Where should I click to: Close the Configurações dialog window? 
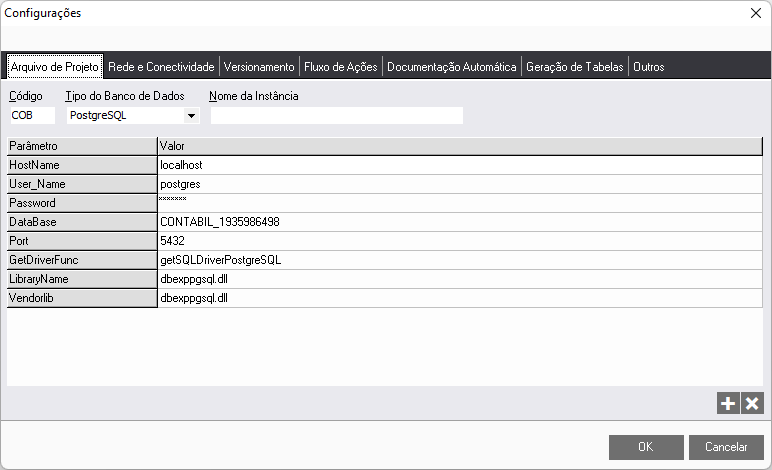point(755,14)
